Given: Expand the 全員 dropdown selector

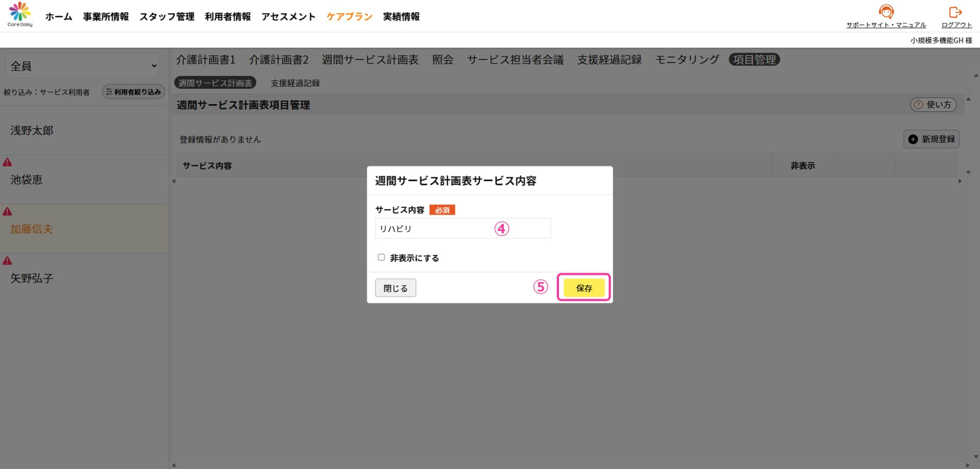Looking at the screenshot, I should pos(82,66).
